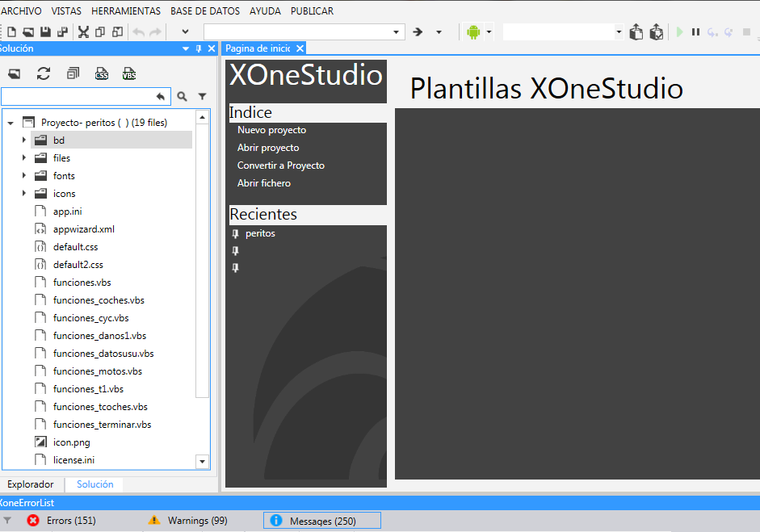Open recent project peritos

click(x=260, y=233)
